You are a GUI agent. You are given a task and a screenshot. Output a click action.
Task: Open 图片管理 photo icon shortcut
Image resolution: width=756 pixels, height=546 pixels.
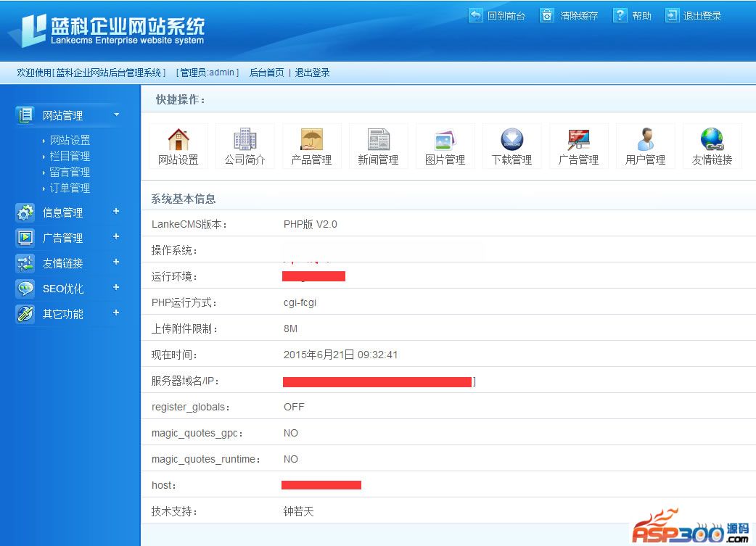pyautogui.click(x=445, y=139)
